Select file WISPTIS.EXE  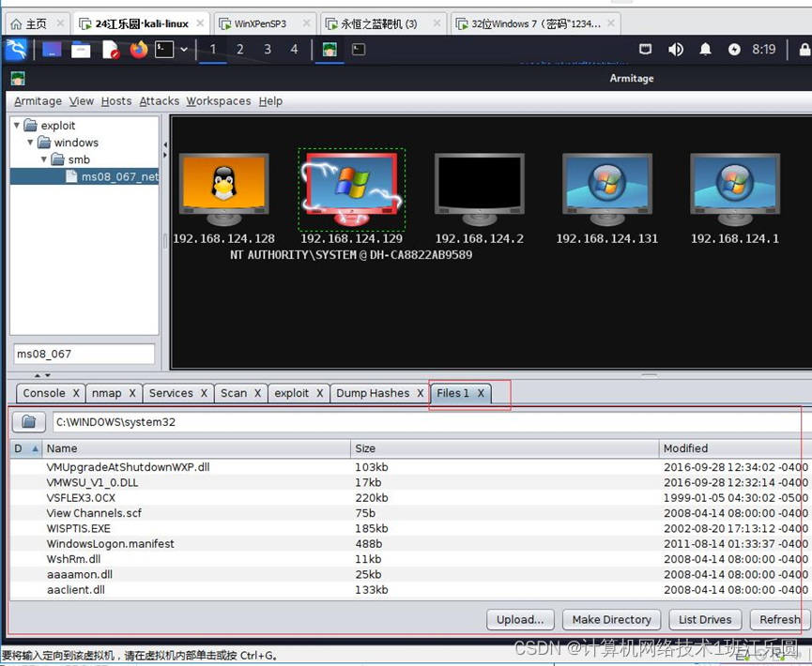coord(78,528)
